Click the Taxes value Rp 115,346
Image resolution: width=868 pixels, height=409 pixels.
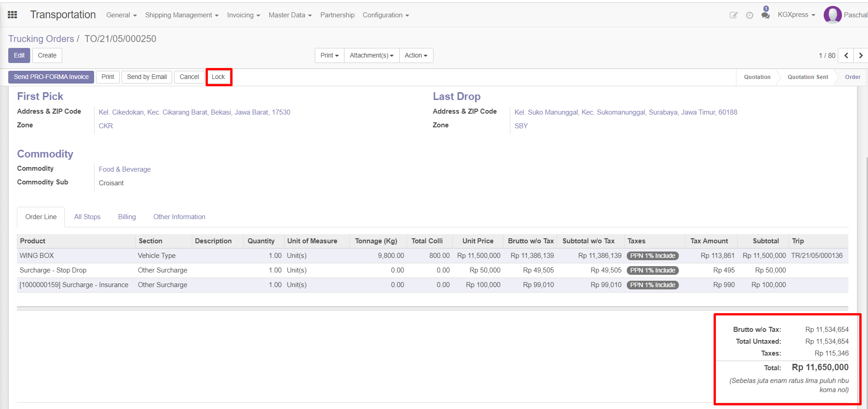tap(831, 353)
